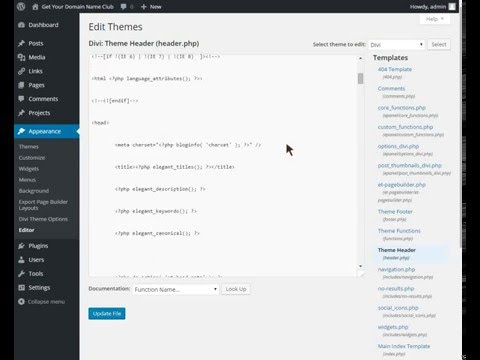Image resolution: width=480 pixels, height=360 pixels.
Task: Open post_thumbnails_divi.php template
Action: 410,165
